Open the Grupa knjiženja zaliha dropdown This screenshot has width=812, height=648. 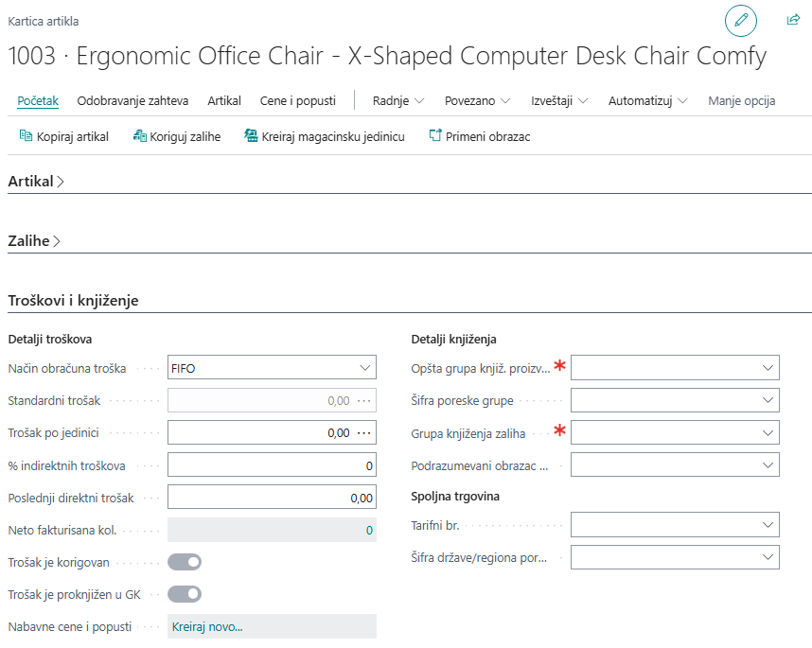pyautogui.click(x=768, y=433)
